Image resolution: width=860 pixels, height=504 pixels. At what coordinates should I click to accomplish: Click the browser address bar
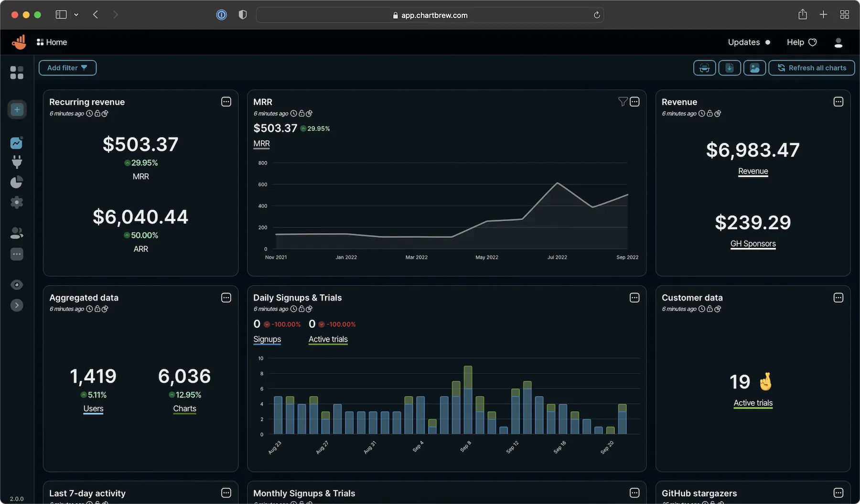pos(430,15)
